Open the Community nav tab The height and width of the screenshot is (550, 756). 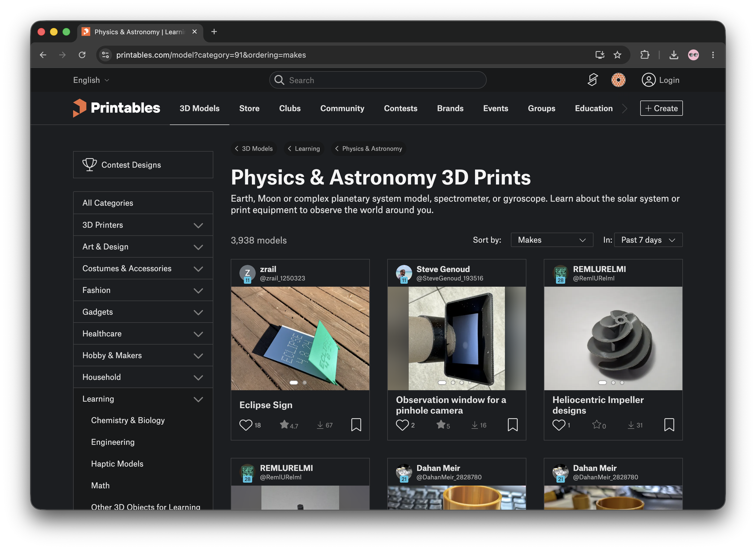coord(342,108)
